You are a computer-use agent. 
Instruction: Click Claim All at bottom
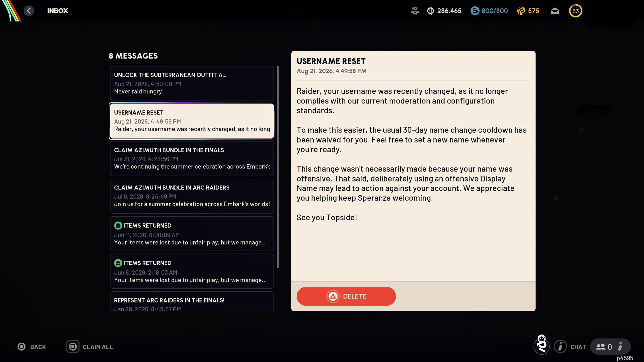point(89,347)
